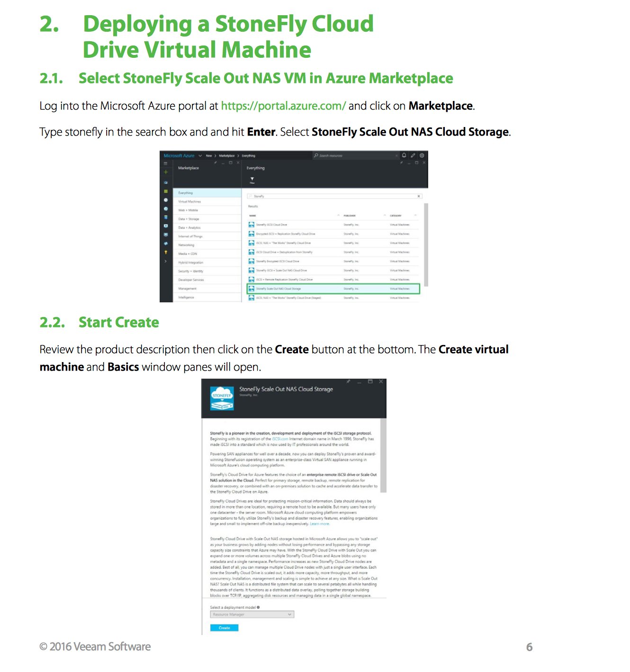
Task: Open the iSCSI.com link in product description
Action: pos(280,439)
